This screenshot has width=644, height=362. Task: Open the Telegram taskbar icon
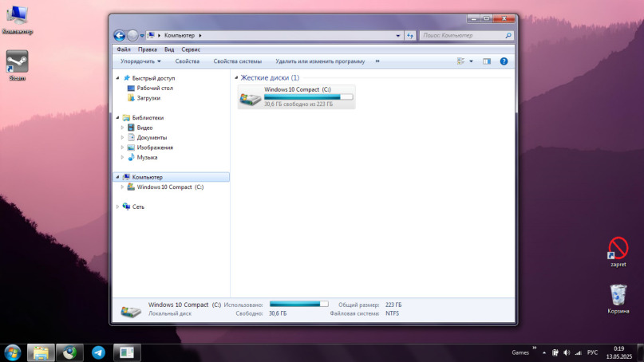tap(98, 352)
